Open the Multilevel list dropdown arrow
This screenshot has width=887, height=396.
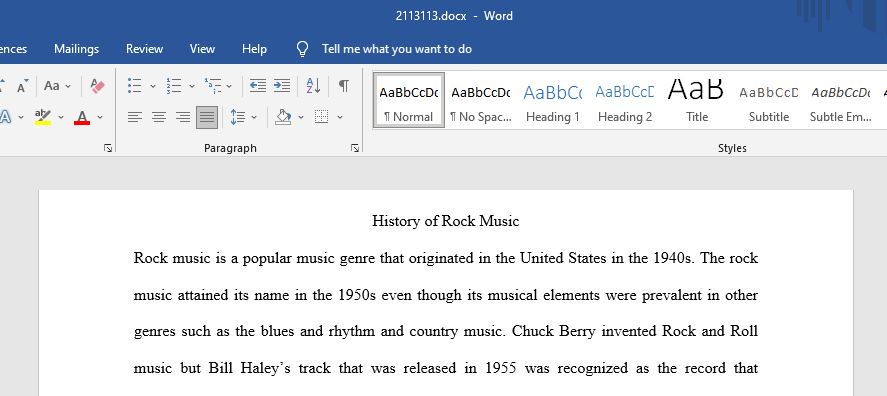tap(229, 86)
